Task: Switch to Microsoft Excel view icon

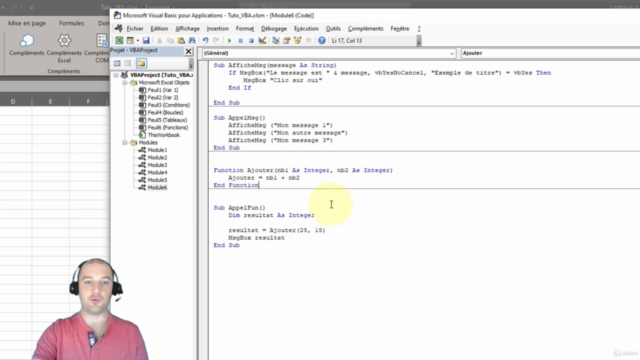Action: [119, 40]
